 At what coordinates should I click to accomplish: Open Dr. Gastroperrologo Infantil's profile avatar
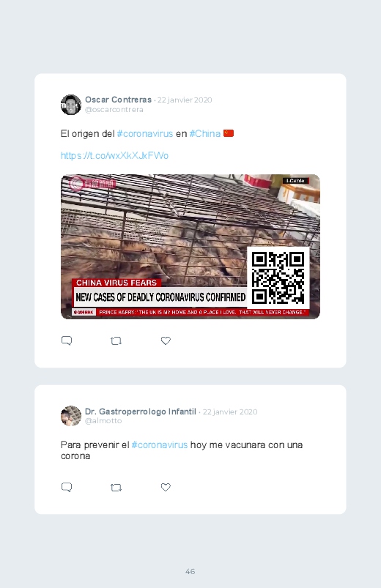click(x=71, y=416)
